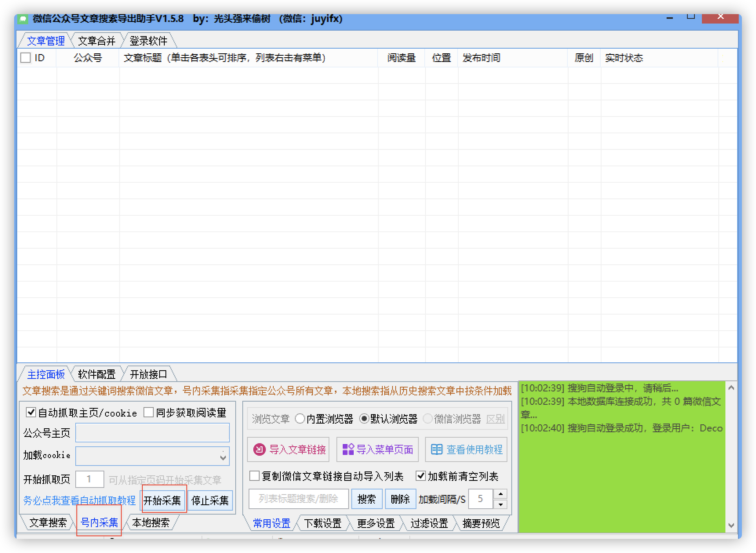Click the 导入菜单页面 button
Screen dimensions: 756x553
pyautogui.click(x=377, y=449)
